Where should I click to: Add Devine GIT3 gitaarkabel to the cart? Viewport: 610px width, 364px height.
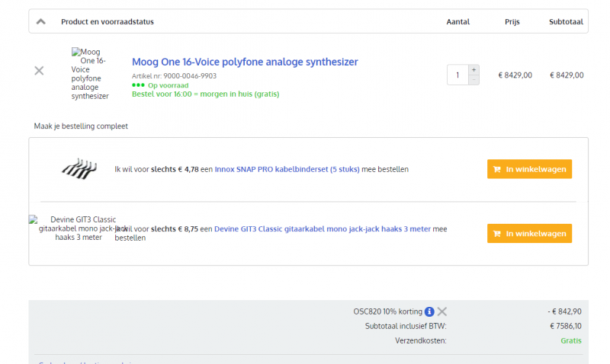click(x=529, y=234)
